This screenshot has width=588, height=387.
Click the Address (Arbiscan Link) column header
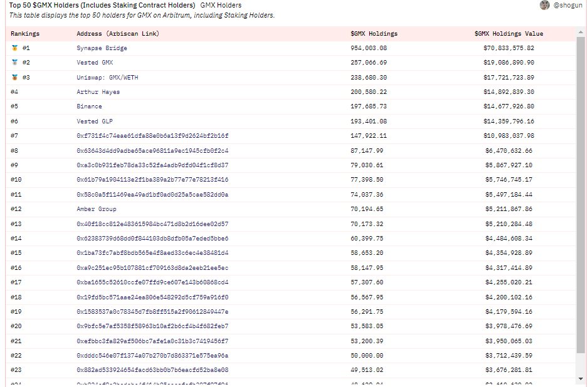point(118,34)
